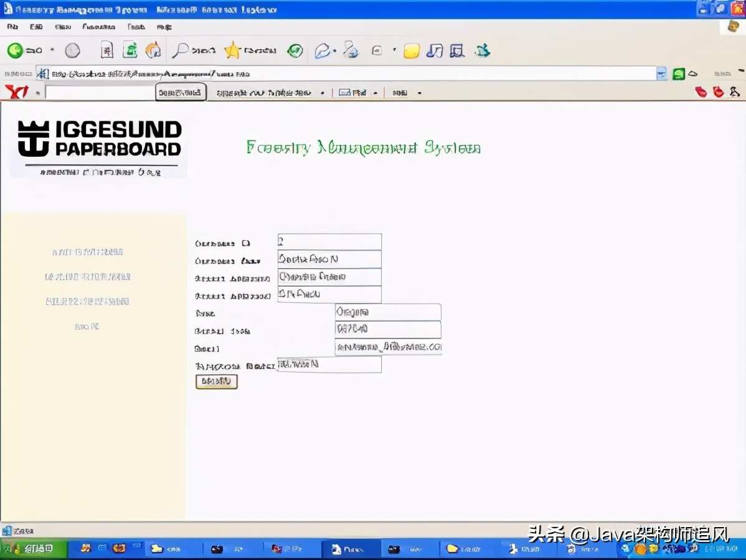
Task: Click the Stop loading icon
Action: [x=107, y=50]
